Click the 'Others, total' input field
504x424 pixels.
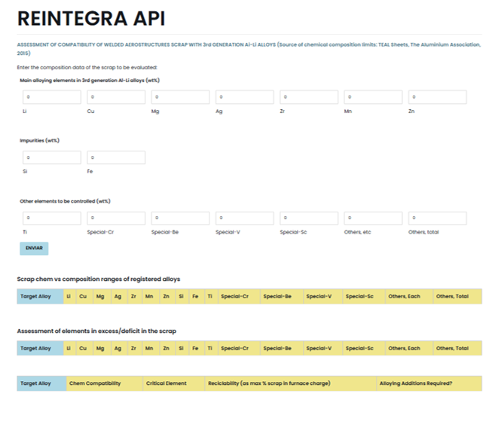click(437, 218)
